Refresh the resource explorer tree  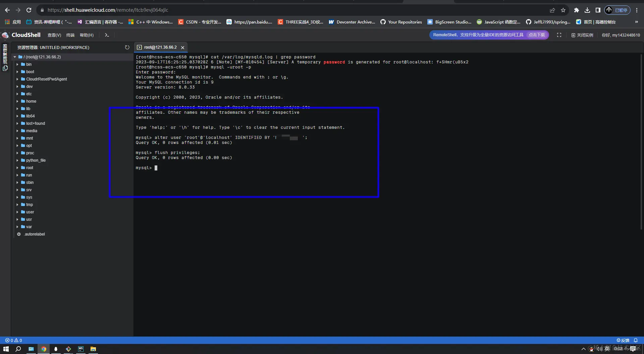127,47
